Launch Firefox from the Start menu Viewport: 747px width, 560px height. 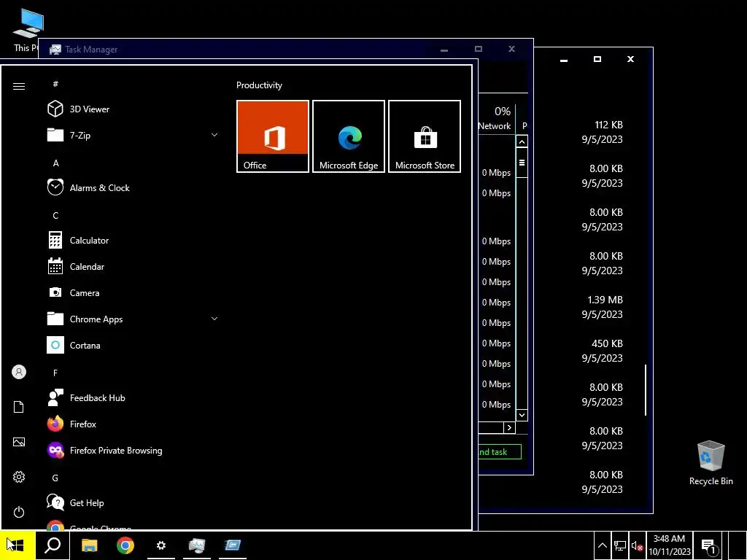coord(133,424)
